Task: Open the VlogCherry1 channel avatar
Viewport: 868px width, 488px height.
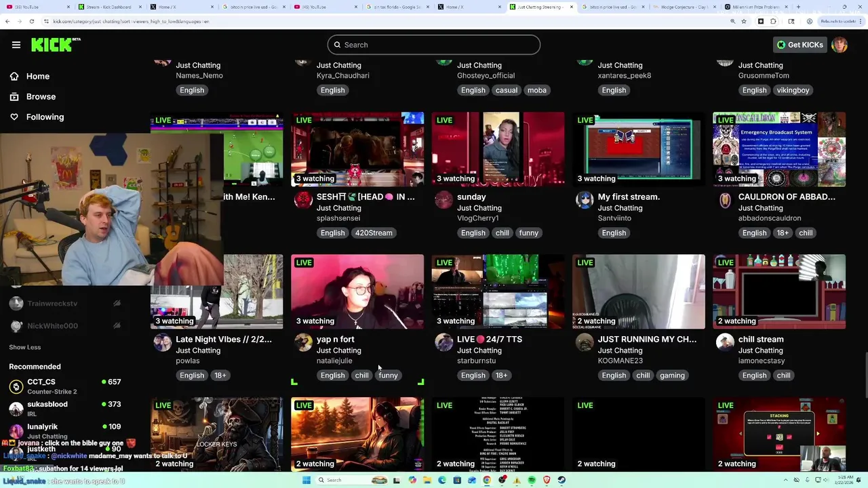Action: (x=443, y=199)
